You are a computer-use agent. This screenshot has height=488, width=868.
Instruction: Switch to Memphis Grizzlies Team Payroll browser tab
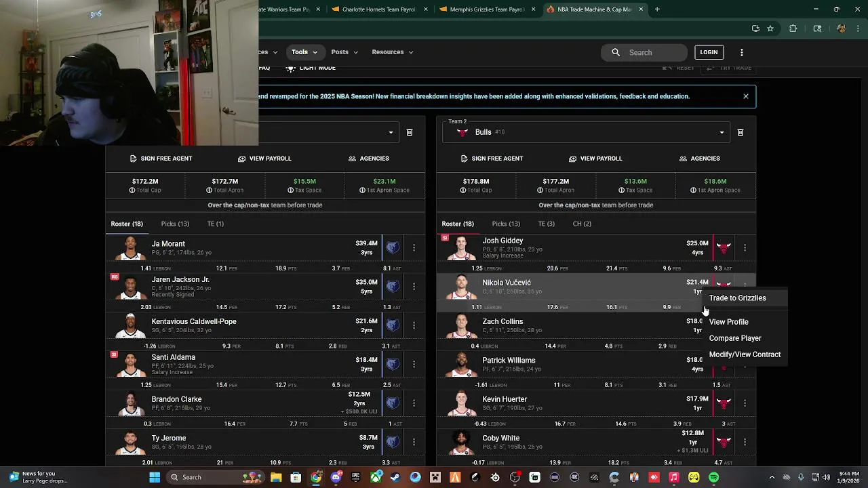pyautogui.click(x=486, y=9)
